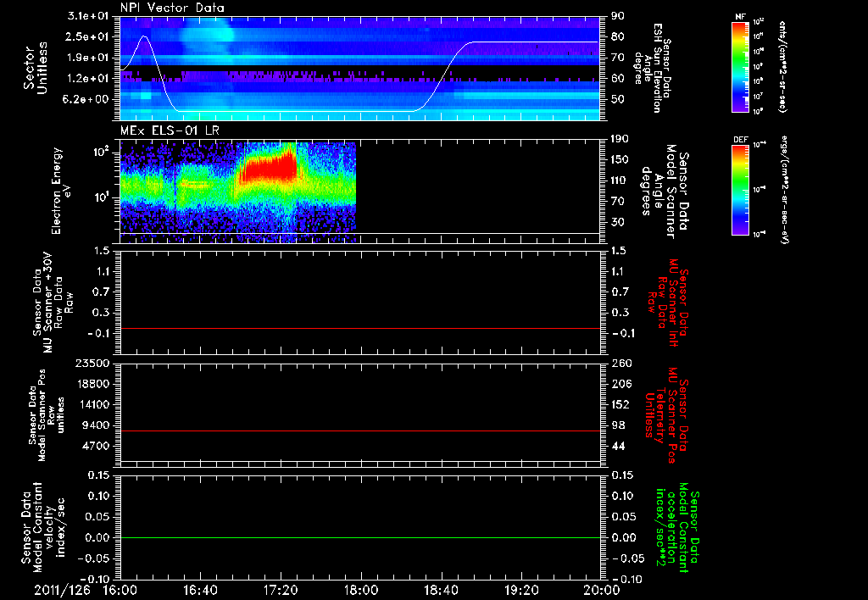Click the DEF label above the color bar
Screen dimensions: 868x600
[x=740, y=140]
